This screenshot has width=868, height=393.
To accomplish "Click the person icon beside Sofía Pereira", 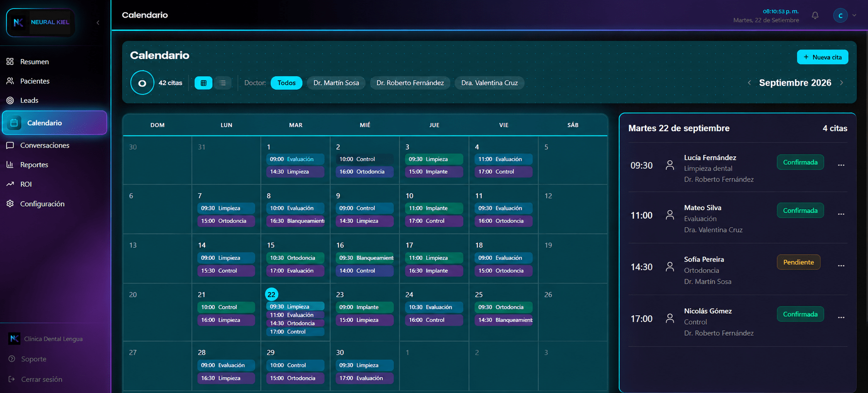I will coord(670,266).
